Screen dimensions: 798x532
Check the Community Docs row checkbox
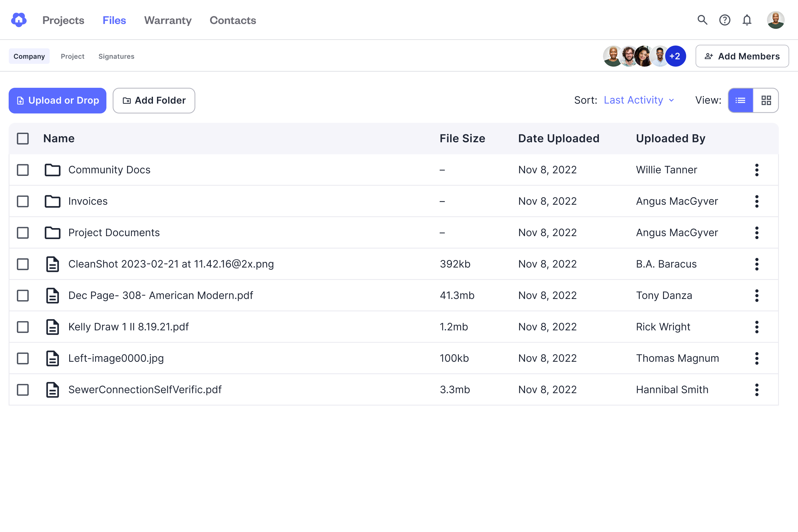tap(23, 170)
